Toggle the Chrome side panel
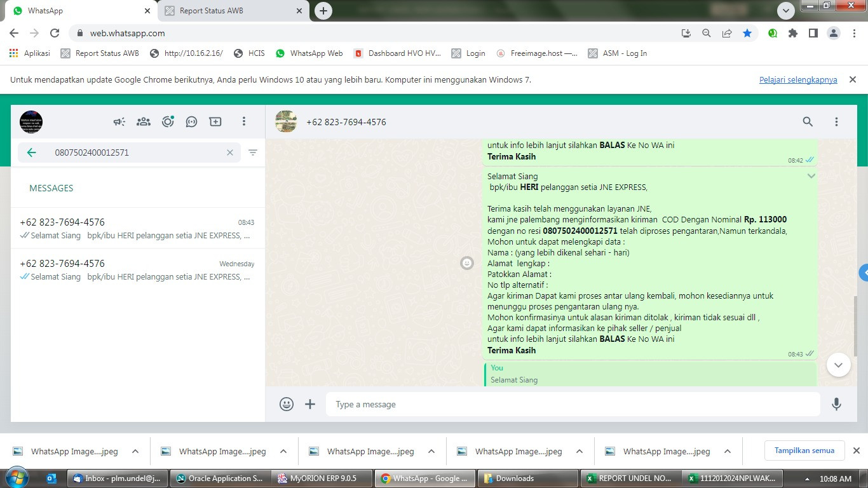The height and width of the screenshot is (488, 868). 813,33
